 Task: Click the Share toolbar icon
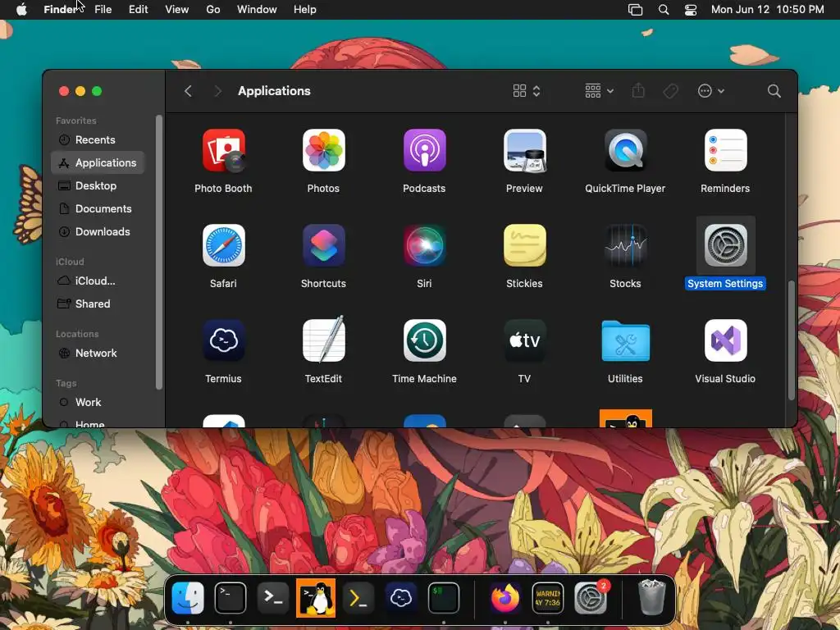tap(638, 90)
